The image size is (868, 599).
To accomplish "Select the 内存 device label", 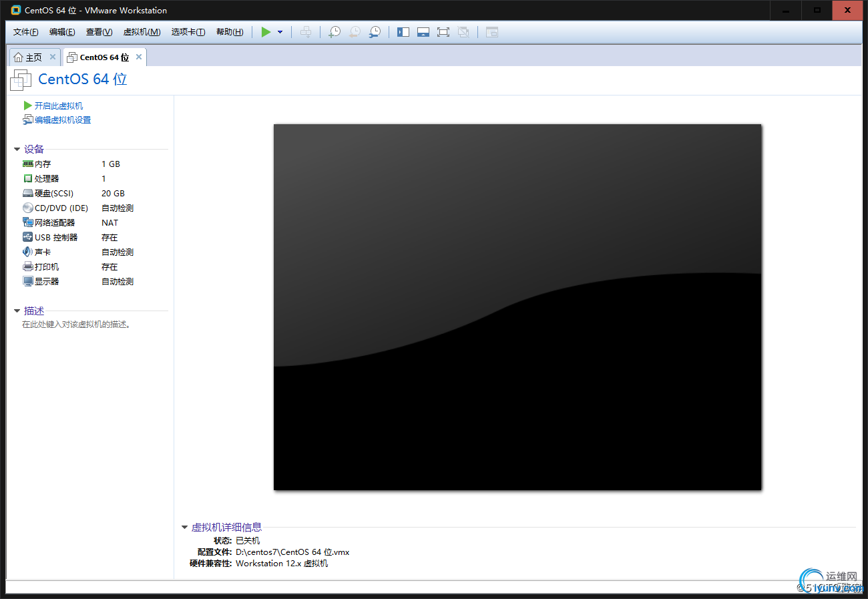I will pyautogui.click(x=43, y=164).
